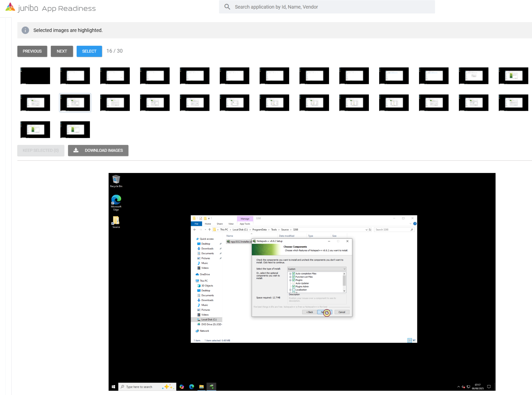Image resolution: width=532 pixels, height=395 pixels.
Task: Click the Recycle Bin desktop icon
Action: coord(116,179)
